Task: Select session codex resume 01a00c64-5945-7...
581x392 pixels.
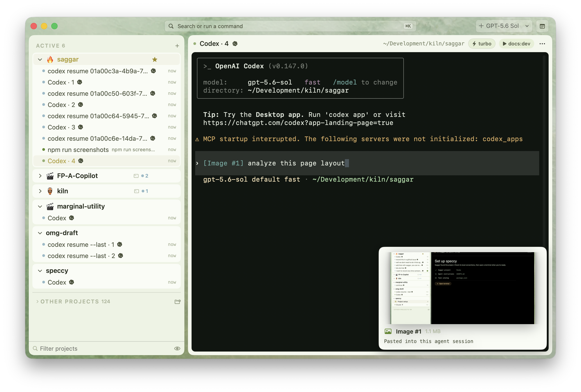Action: point(106,116)
